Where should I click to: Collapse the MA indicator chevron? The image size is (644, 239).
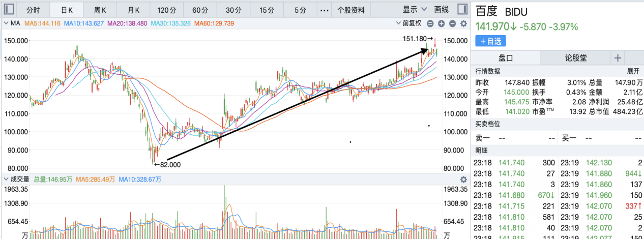pos(6,23)
